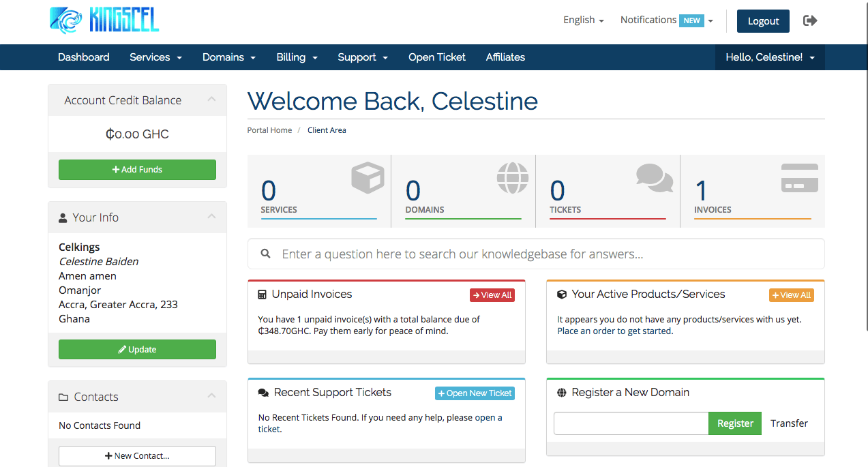Click View All for Unpaid Invoices
868x467 pixels.
(x=492, y=295)
